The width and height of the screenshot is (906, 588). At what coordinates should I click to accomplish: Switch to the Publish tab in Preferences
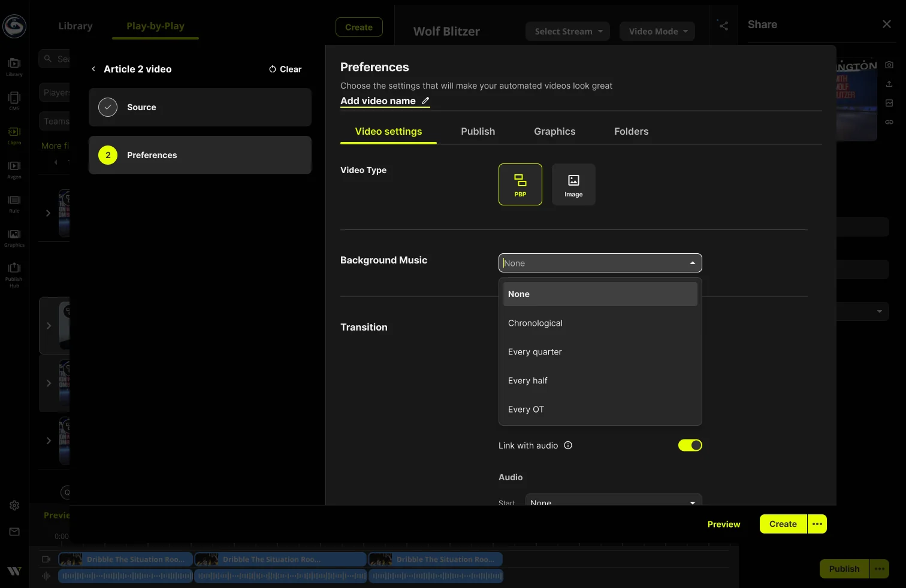478,131
